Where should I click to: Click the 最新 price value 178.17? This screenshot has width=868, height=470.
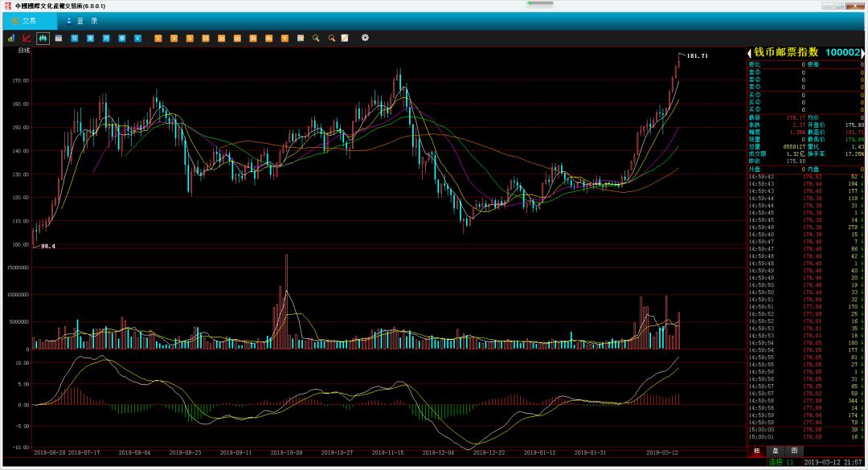(x=796, y=118)
